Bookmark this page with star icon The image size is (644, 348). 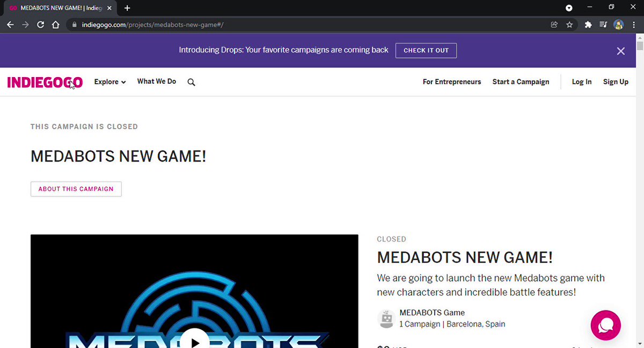click(x=569, y=25)
